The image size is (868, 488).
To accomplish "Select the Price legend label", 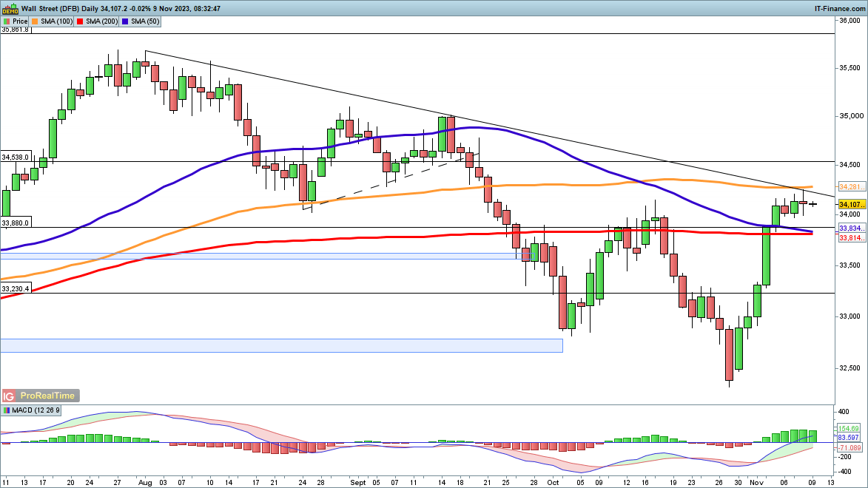I will click(x=20, y=21).
